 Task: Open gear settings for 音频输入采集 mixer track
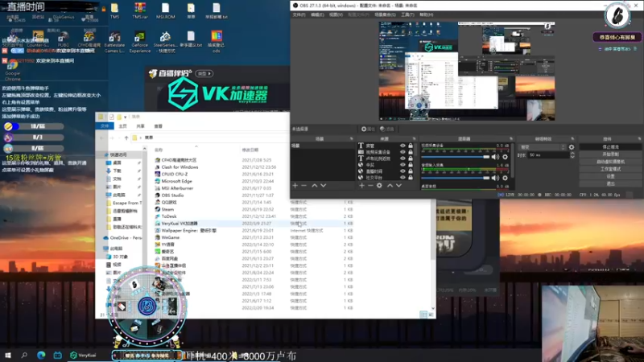(506, 178)
